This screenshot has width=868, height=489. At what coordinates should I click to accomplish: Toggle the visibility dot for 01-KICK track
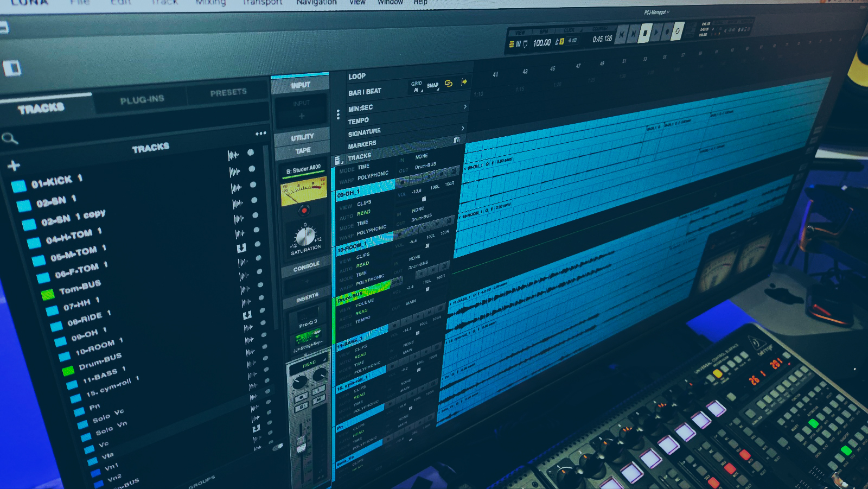tap(251, 153)
